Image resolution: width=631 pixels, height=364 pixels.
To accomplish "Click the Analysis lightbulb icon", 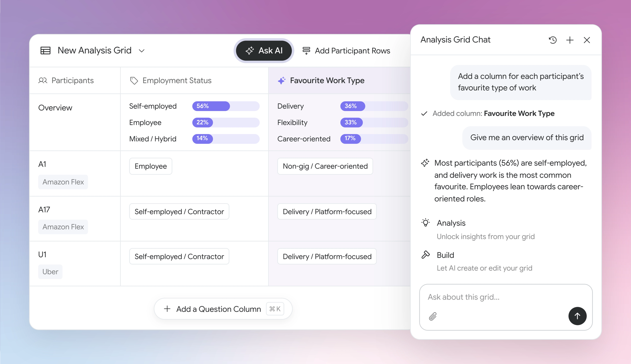I will point(425,223).
